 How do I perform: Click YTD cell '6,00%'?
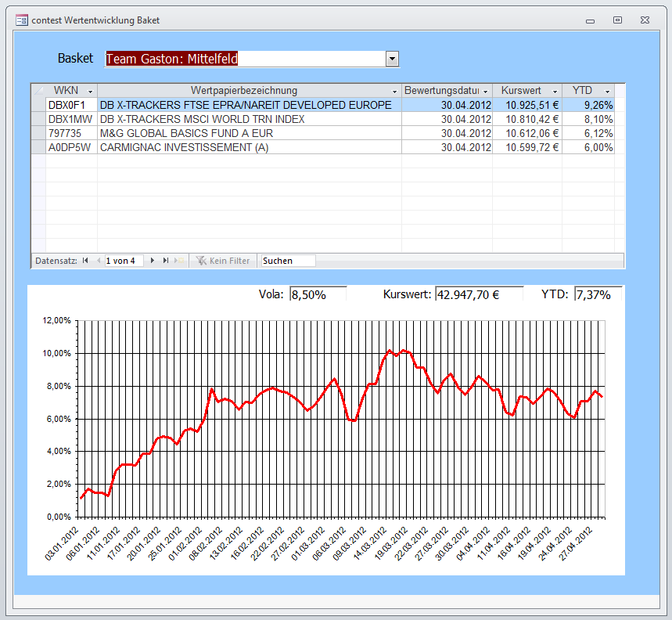click(588, 147)
